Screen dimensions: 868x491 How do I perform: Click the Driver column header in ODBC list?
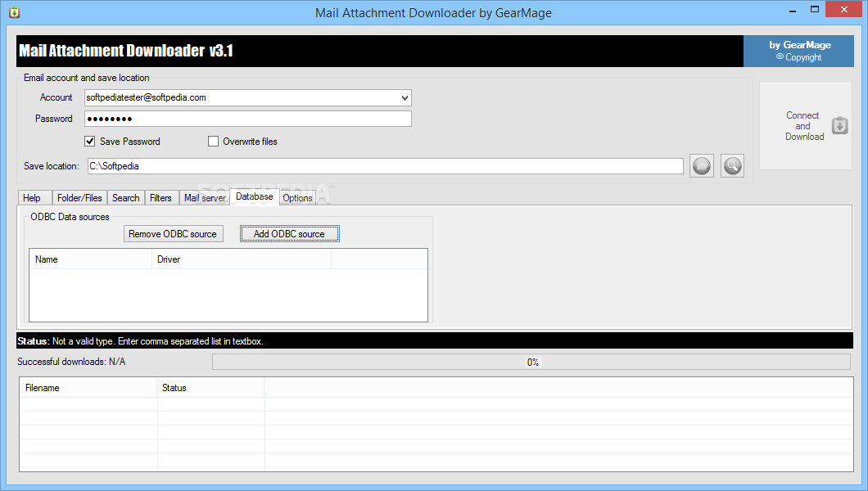coord(242,259)
